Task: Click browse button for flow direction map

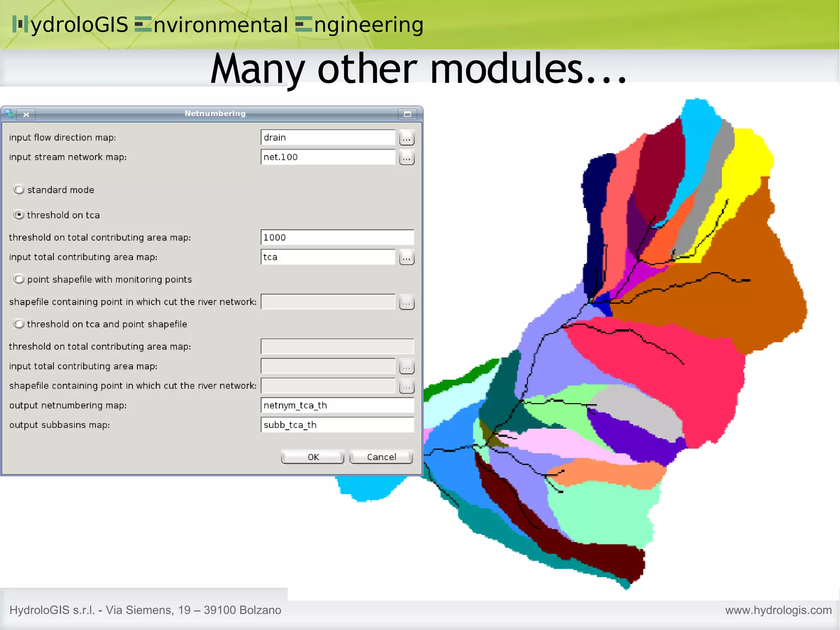Action: tap(406, 138)
